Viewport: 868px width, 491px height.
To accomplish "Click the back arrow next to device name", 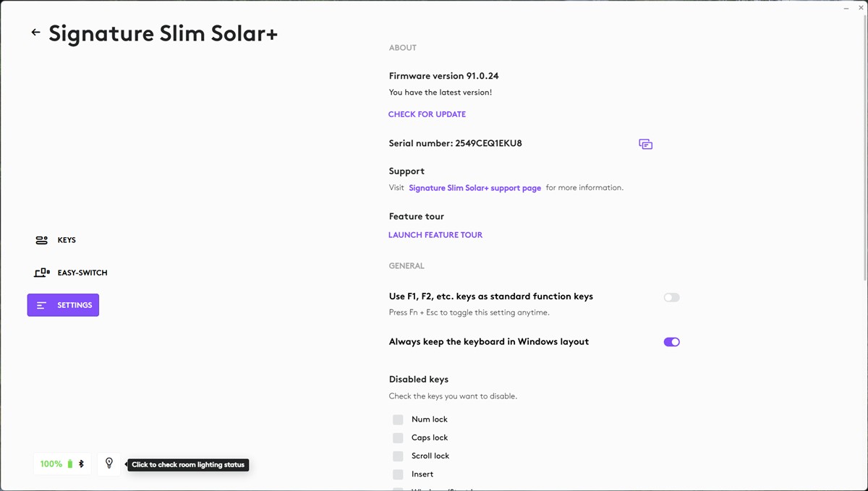I will click(35, 33).
